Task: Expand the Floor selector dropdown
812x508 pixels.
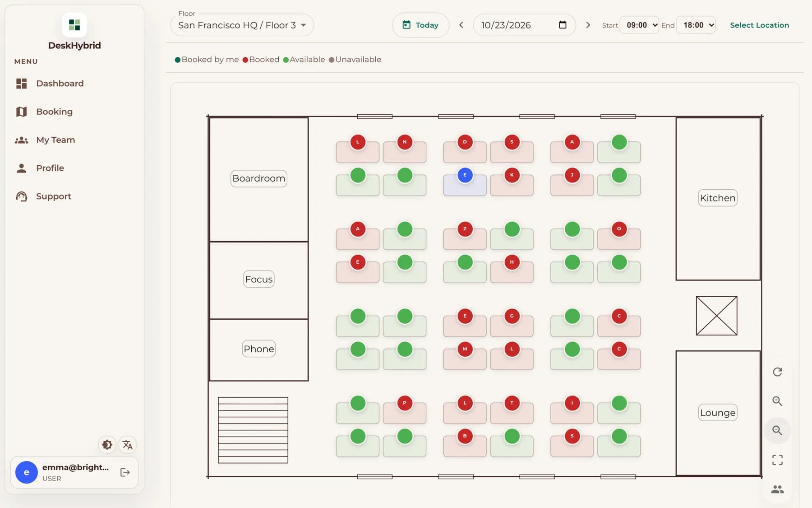Action: point(242,25)
